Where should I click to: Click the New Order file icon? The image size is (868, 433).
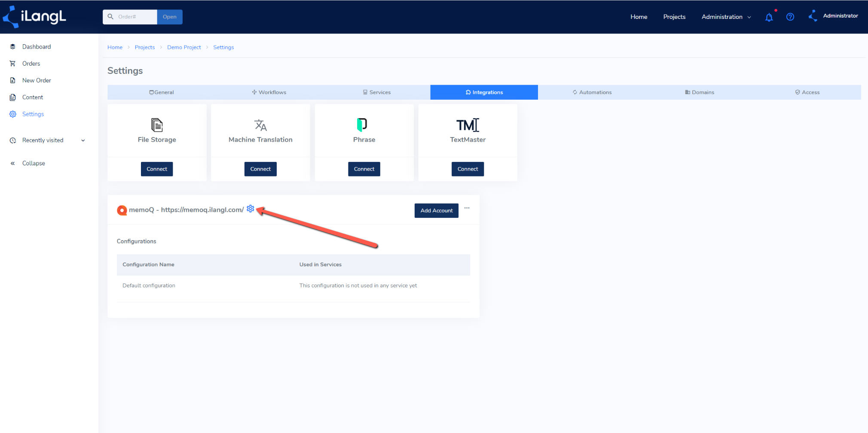pos(13,80)
